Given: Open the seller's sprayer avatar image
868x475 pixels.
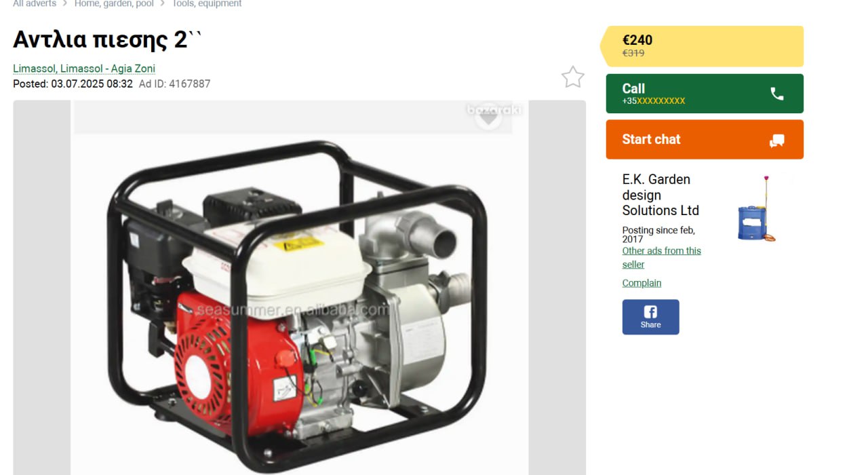Looking at the screenshot, I should [757, 208].
